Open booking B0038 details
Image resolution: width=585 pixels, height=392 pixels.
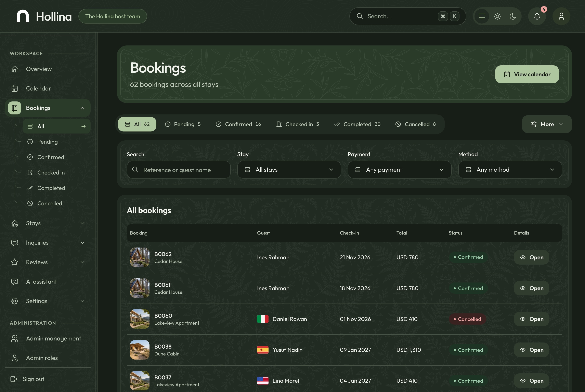531,350
